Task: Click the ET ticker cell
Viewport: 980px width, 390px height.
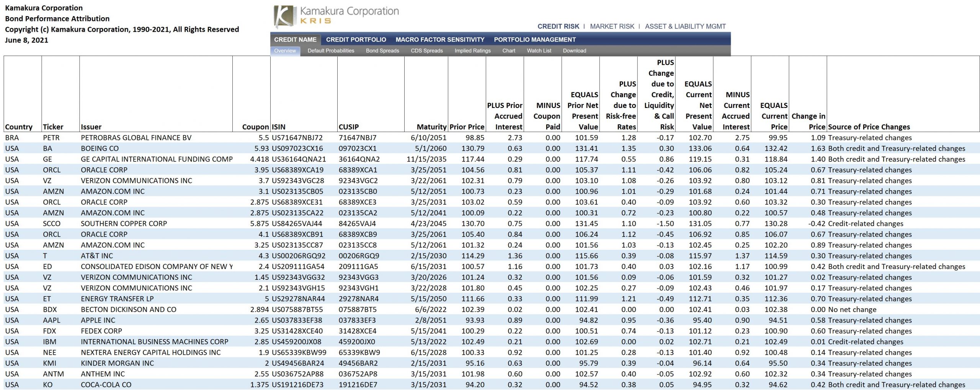Action: (47, 299)
